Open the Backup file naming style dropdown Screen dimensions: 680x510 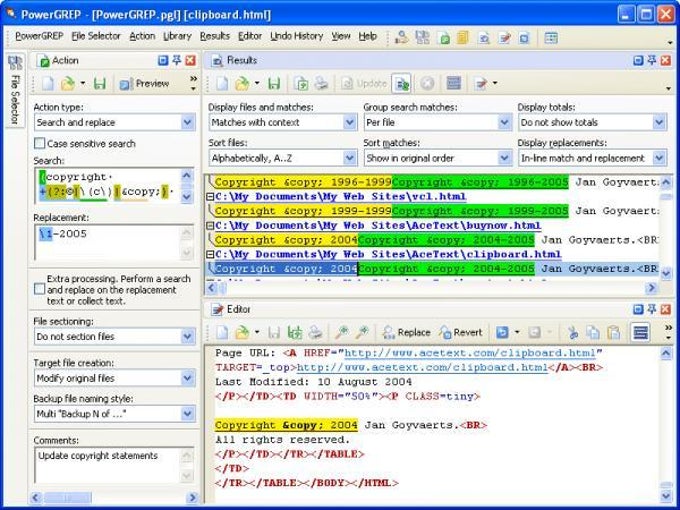click(x=188, y=414)
